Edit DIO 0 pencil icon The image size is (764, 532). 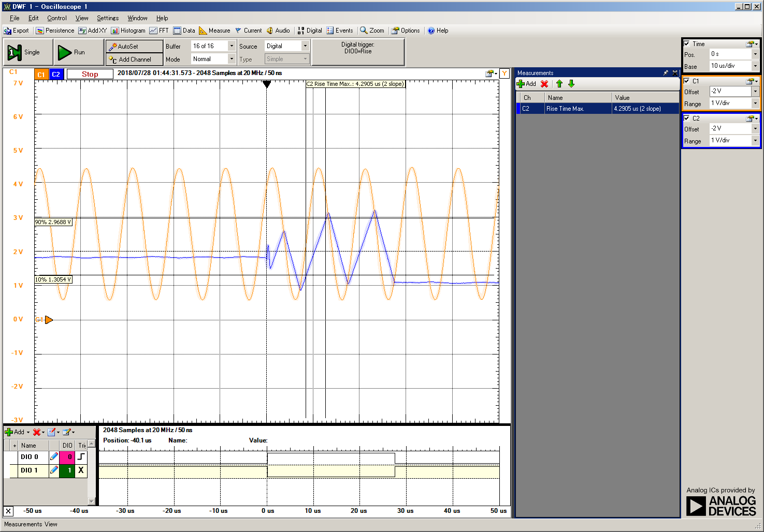click(54, 457)
